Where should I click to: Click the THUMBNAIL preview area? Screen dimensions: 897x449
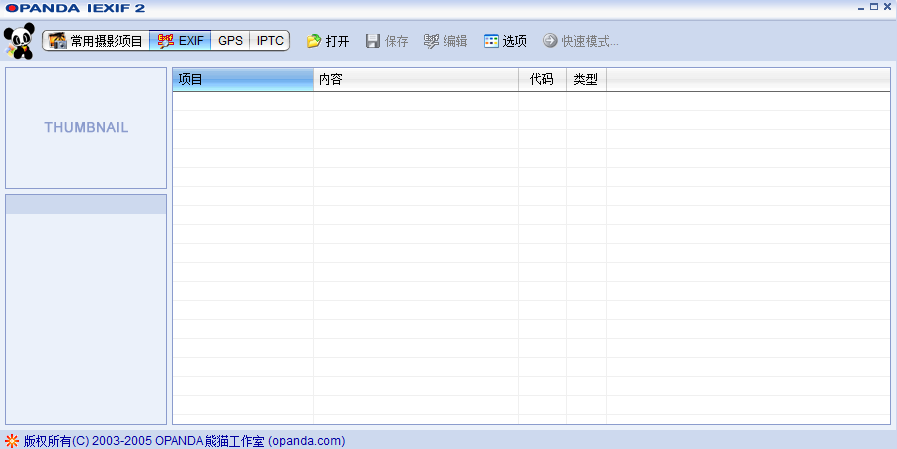pos(86,128)
